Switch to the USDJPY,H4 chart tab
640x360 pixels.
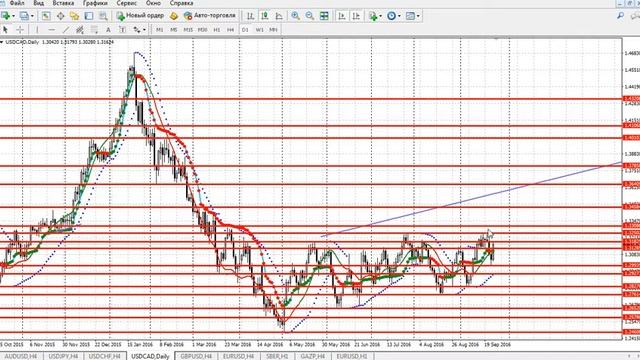click(x=63, y=356)
